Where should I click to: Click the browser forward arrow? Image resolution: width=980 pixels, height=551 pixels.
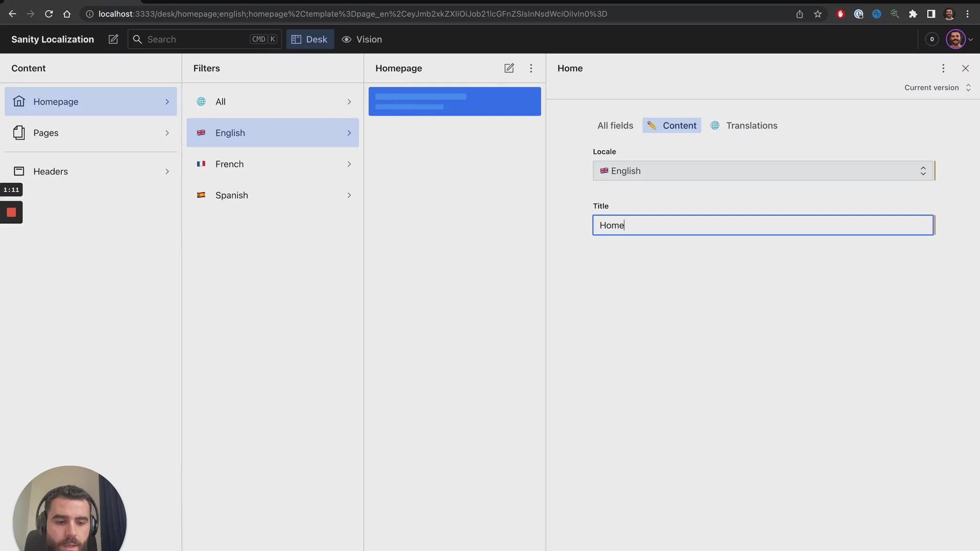(31, 14)
